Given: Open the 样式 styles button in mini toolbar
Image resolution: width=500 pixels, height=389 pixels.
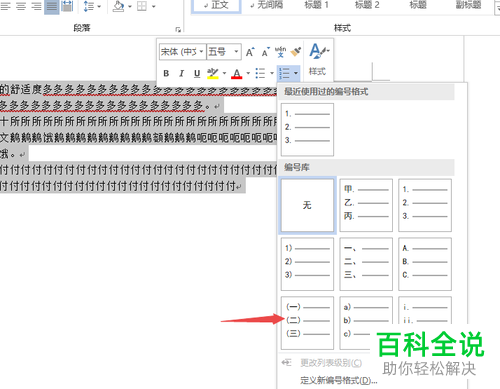Looking at the screenshot, I should click(x=318, y=61).
